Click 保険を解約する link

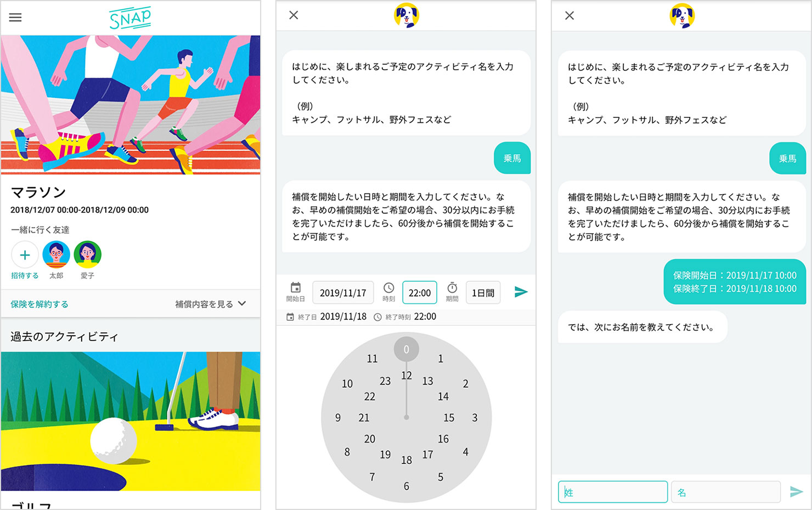coord(40,304)
